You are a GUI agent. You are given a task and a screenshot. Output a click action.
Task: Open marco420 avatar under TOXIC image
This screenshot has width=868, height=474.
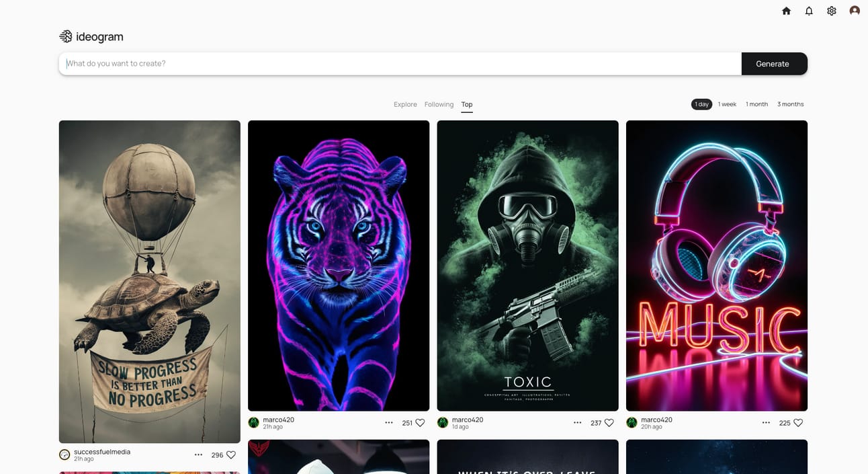coord(442,423)
